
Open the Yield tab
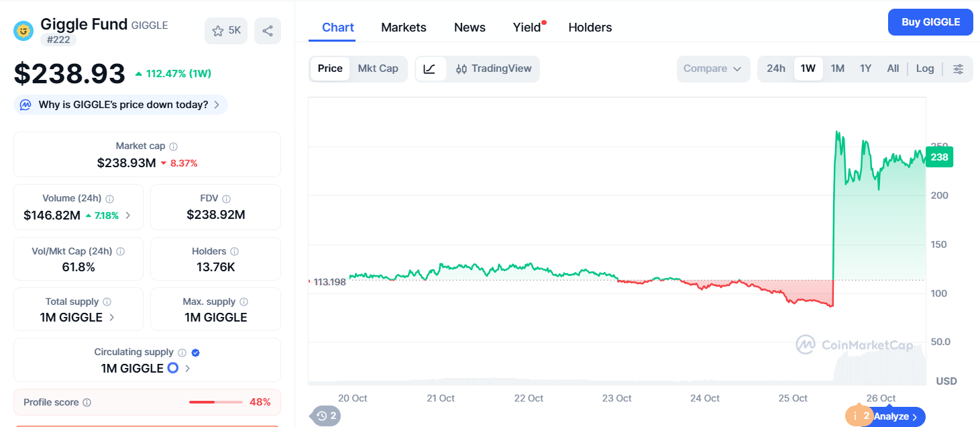[x=527, y=28]
